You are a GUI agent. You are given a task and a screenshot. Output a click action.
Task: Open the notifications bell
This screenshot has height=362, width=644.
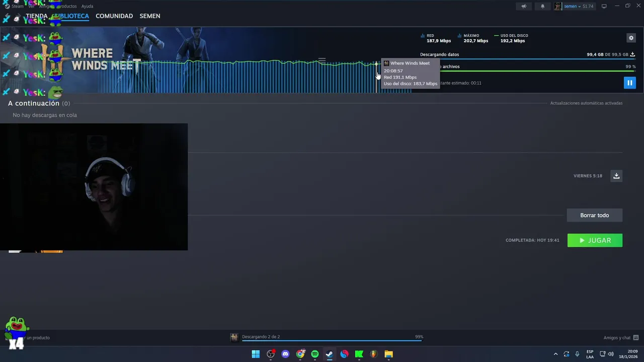coord(542,6)
